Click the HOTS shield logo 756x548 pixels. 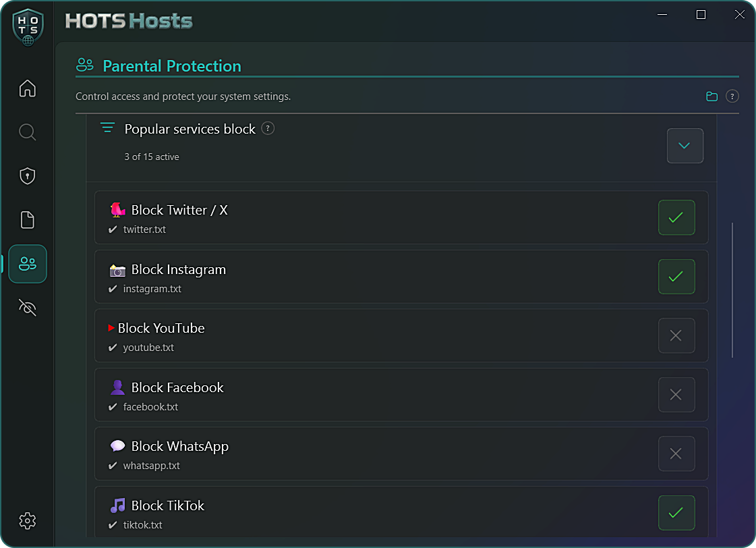(28, 28)
